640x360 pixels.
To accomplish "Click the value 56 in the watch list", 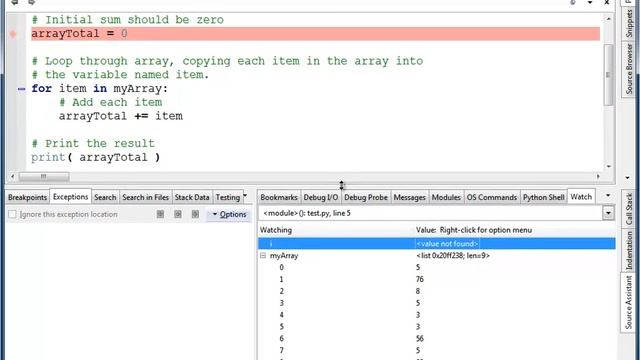I will 420,338.
